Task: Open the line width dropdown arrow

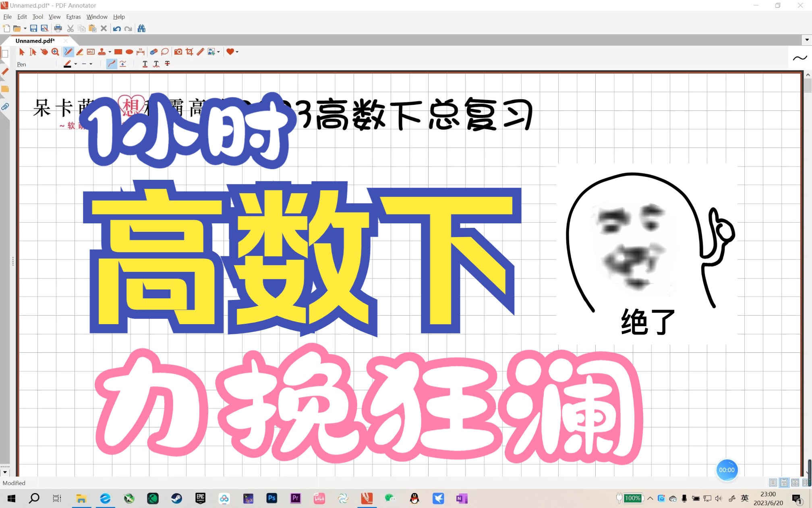Action: pyautogui.click(x=91, y=64)
